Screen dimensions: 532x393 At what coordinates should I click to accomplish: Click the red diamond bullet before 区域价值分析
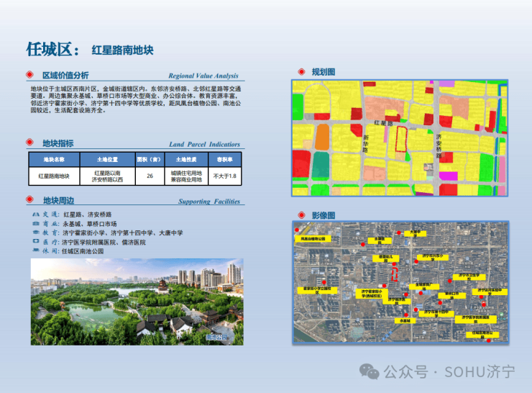click(x=30, y=75)
